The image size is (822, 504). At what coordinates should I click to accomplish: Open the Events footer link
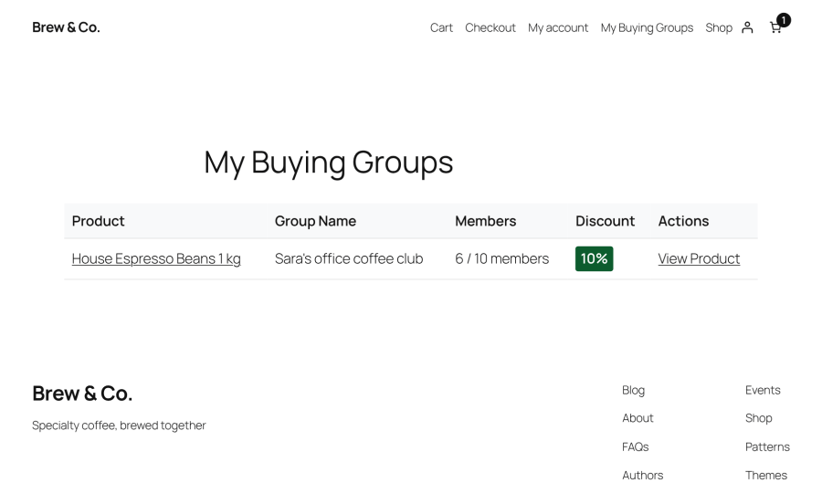(763, 390)
